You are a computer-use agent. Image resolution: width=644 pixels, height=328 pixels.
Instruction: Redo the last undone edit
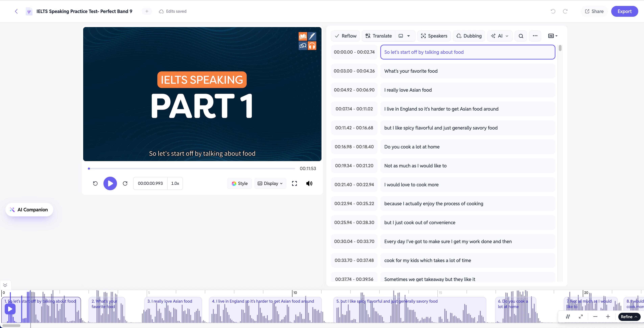click(565, 11)
